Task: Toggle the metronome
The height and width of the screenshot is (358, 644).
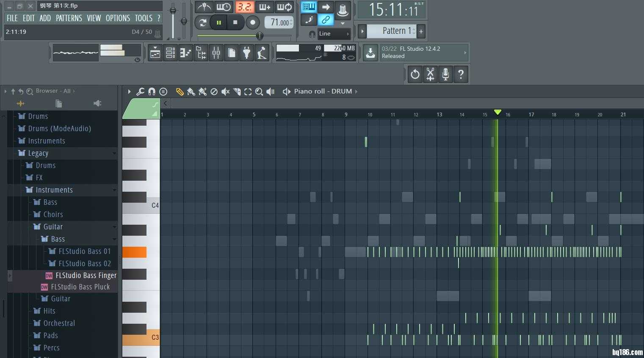Action: click(x=204, y=7)
